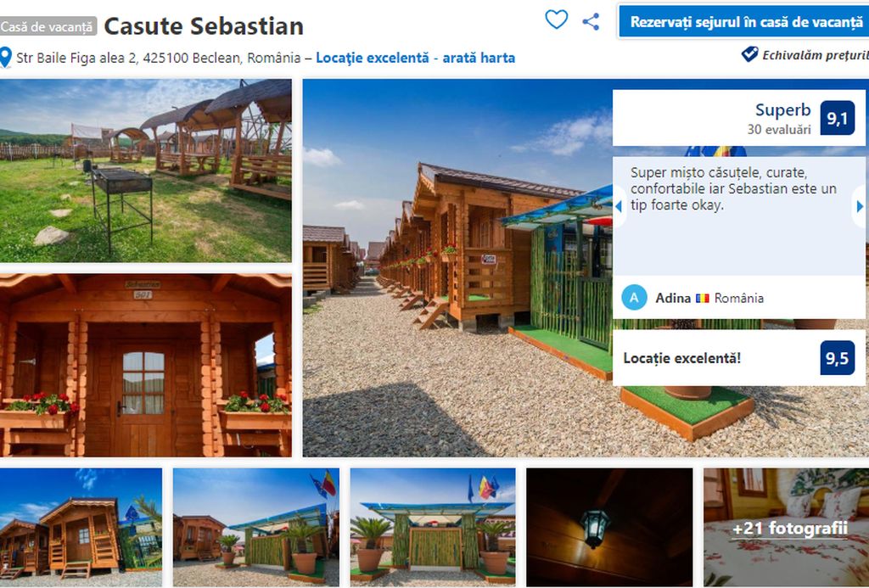Open Locație excelentă - arată harta link
The width and height of the screenshot is (869, 588).
pyautogui.click(x=415, y=58)
